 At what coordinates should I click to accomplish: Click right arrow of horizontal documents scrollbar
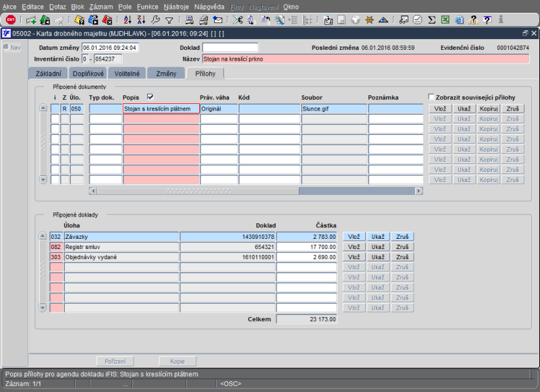tap(418, 191)
